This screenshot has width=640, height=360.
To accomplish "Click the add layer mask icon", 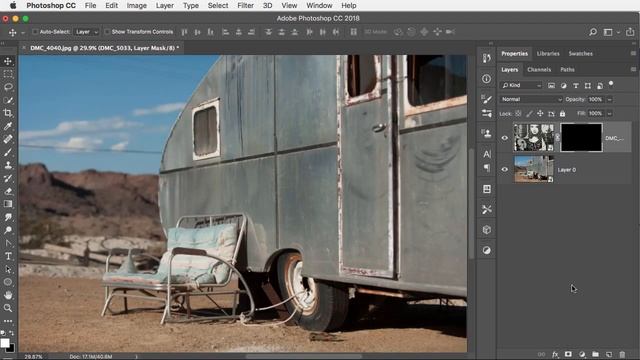I will point(568,354).
